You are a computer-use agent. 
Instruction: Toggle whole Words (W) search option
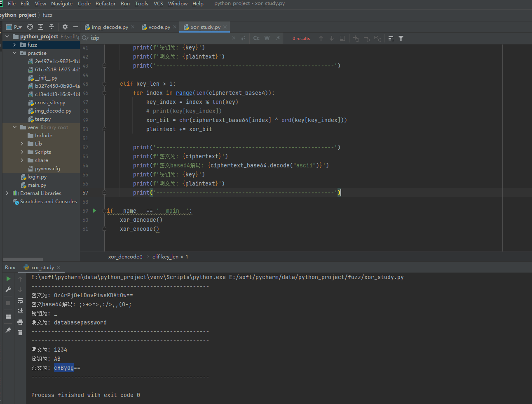pyautogui.click(x=267, y=38)
